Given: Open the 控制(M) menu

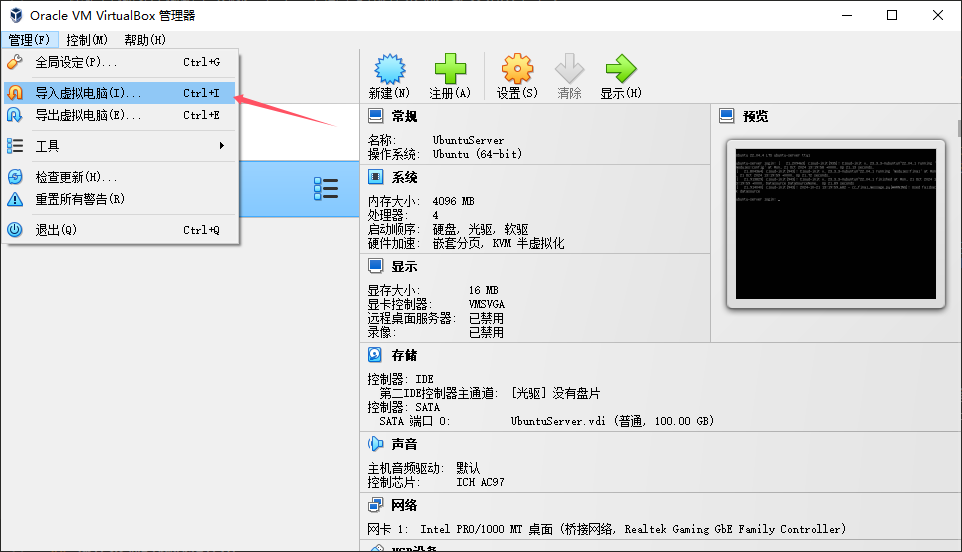Looking at the screenshot, I should tap(87, 40).
